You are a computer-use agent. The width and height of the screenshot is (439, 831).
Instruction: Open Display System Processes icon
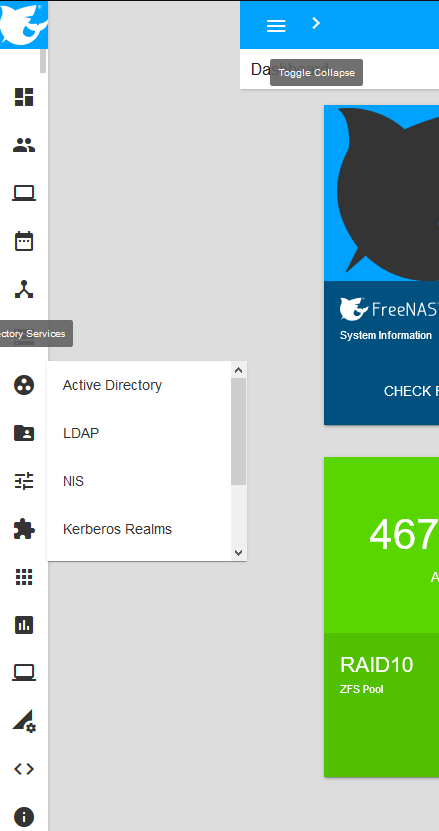click(x=24, y=721)
